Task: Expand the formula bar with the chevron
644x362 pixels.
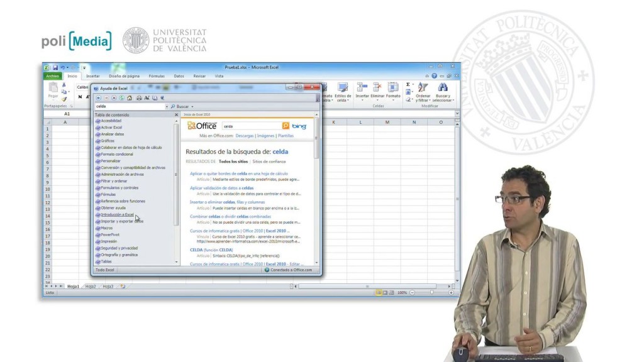Action: [457, 114]
